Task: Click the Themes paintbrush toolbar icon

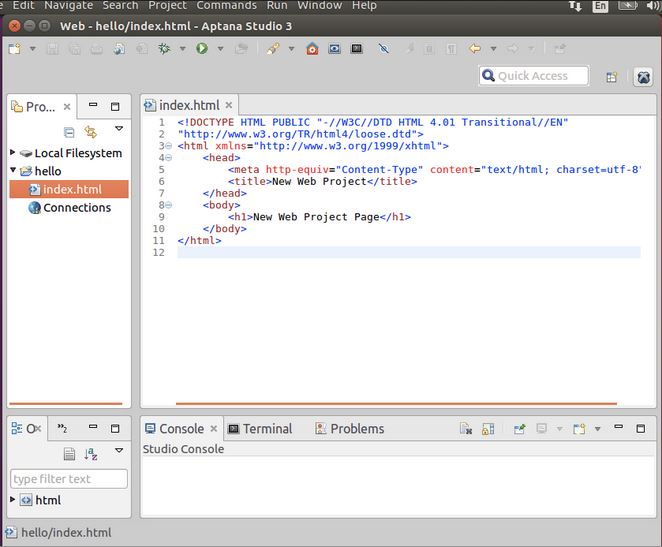Action: click(x=273, y=49)
